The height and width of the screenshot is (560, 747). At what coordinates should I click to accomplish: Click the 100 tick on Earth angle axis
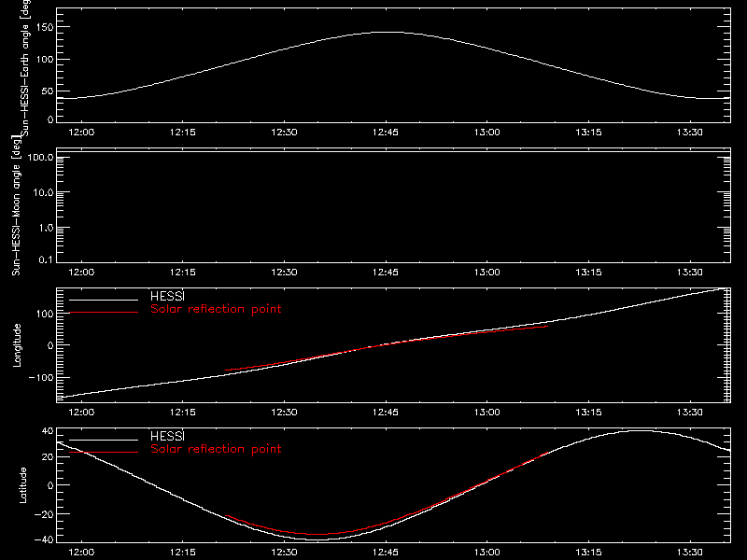[45, 60]
